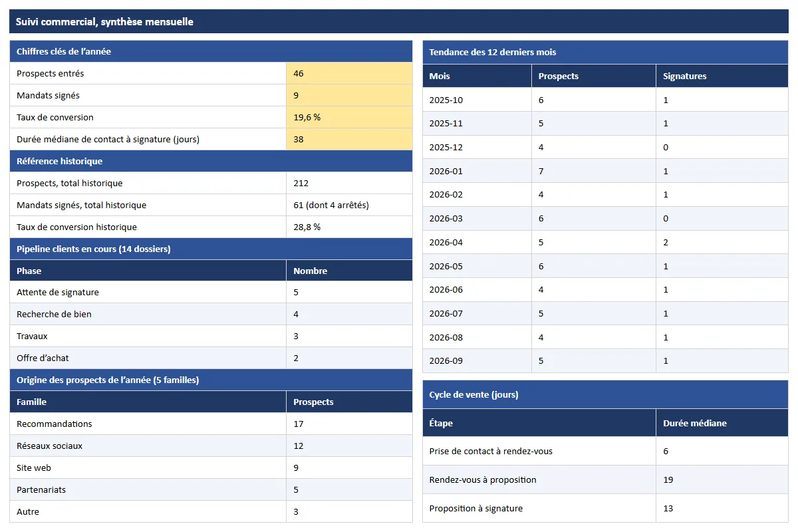Click the "Offre d'achat" row
Viewport: 798px width, 532px height.
click(x=211, y=358)
